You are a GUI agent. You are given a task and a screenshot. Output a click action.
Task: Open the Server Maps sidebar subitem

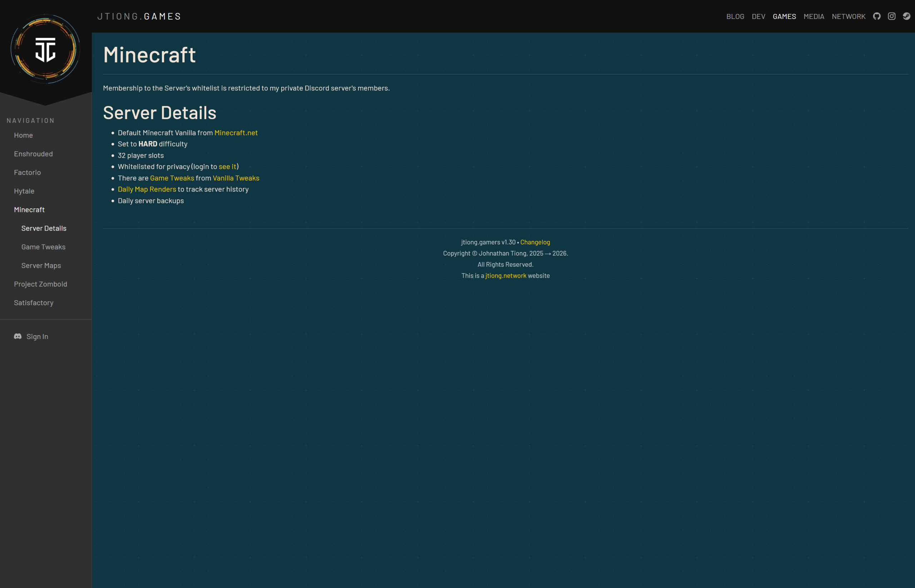point(41,265)
